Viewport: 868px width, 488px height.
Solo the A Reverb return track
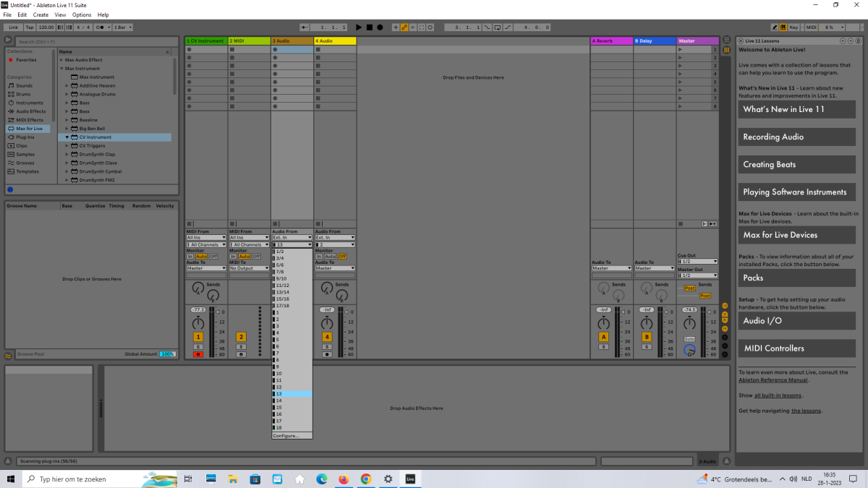603,347
